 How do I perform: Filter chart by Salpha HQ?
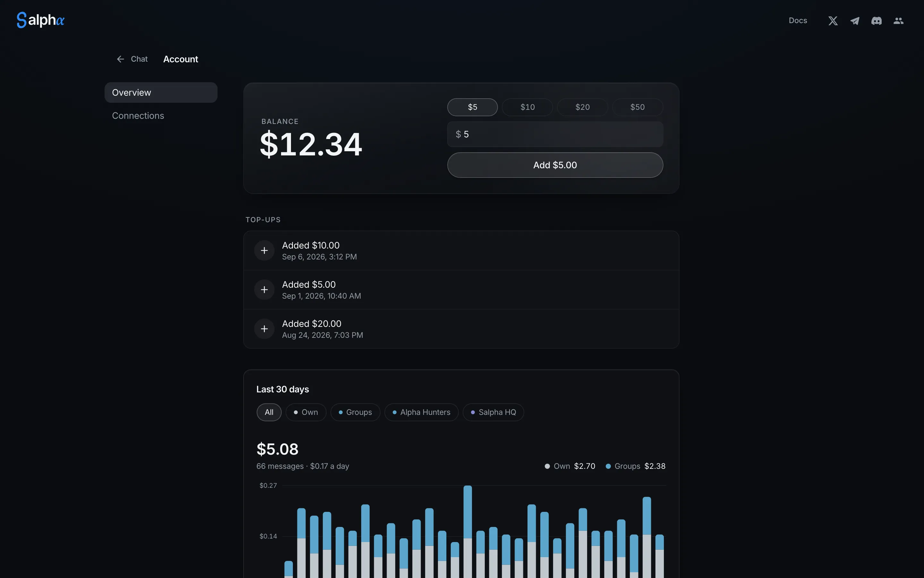click(493, 412)
